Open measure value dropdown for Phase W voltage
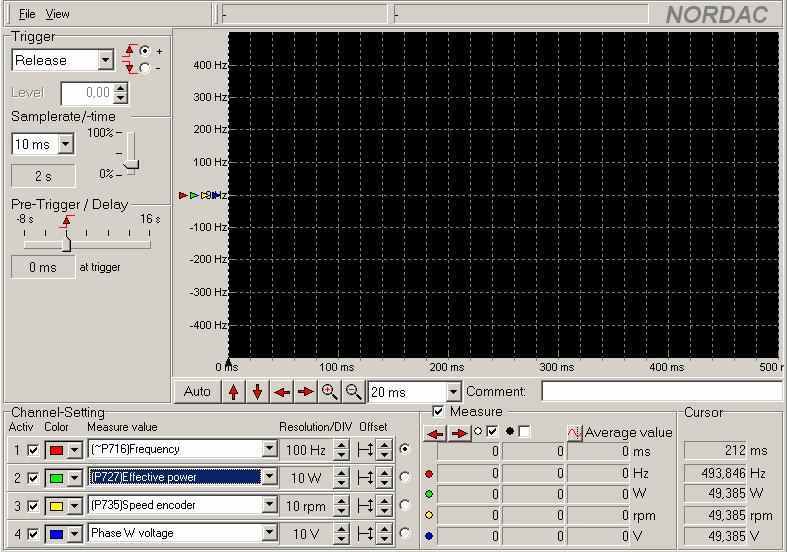This screenshot has height=552, width=787. pyautogui.click(x=270, y=532)
